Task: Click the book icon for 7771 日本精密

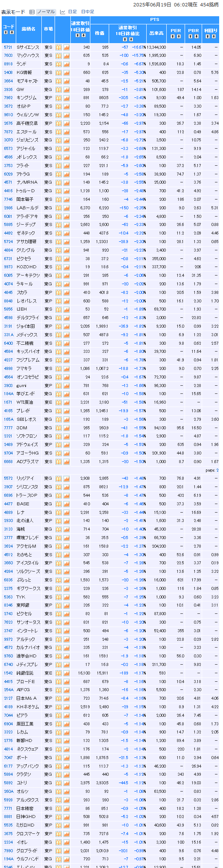Action: pyautogui.click(x=59, y=809)
